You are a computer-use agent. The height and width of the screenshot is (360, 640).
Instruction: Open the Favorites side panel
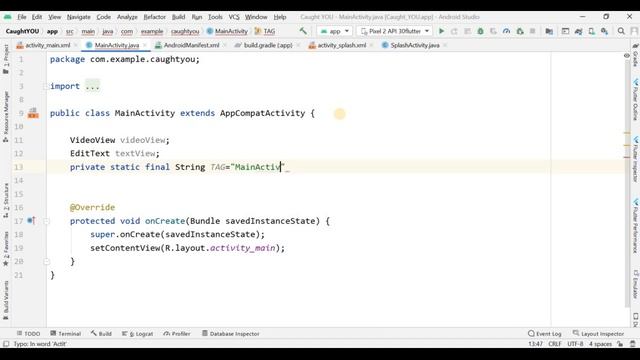[x=6, y=248]
